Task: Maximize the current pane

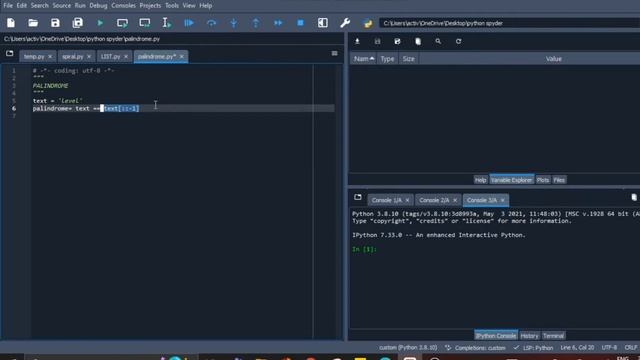Action: (322, 23)
